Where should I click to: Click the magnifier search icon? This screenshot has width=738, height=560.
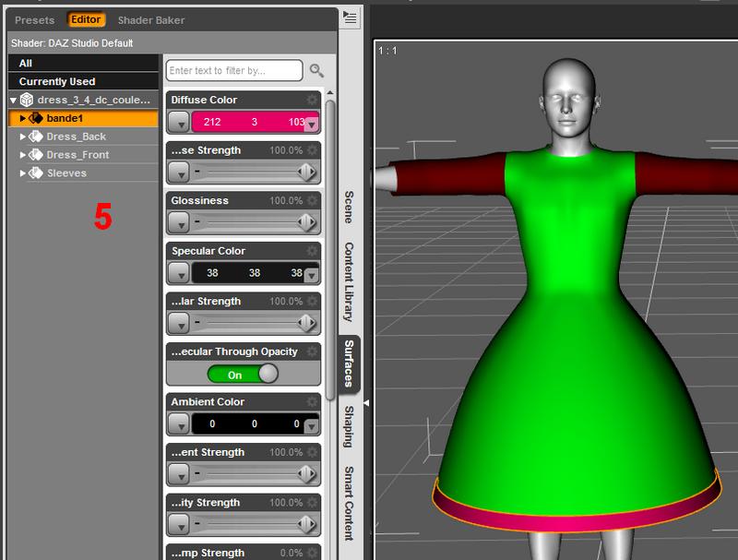[x=316, y=71]
